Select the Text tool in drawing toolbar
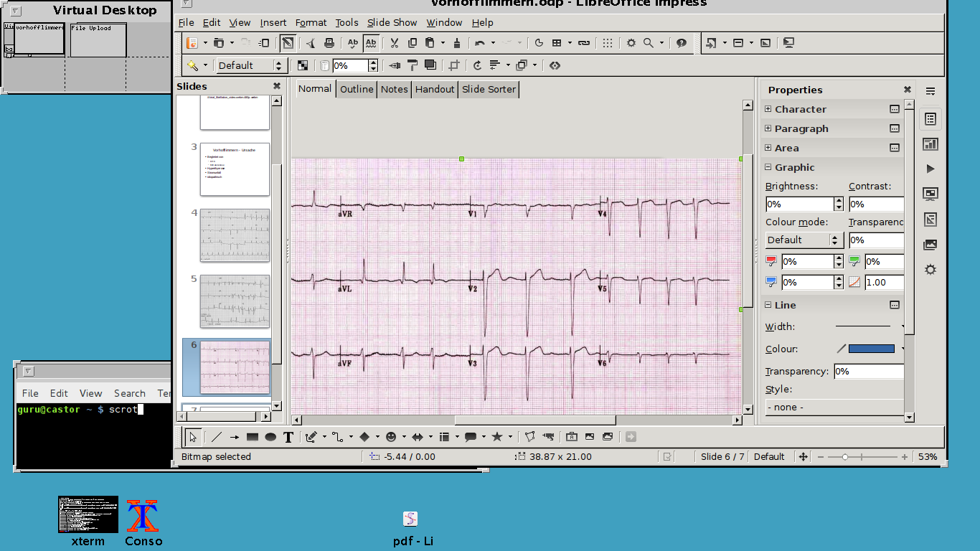980x551 pixels. (x=288, y=437)
